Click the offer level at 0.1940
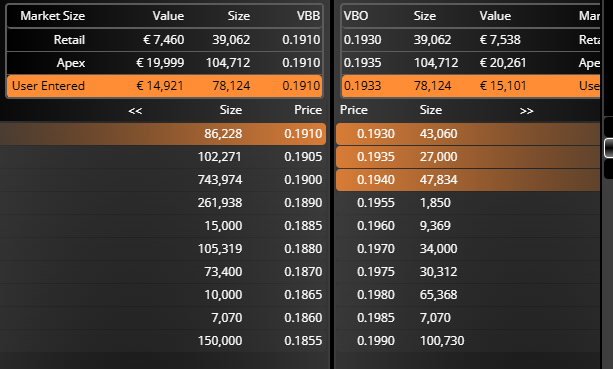 click(x=468, y=180)
